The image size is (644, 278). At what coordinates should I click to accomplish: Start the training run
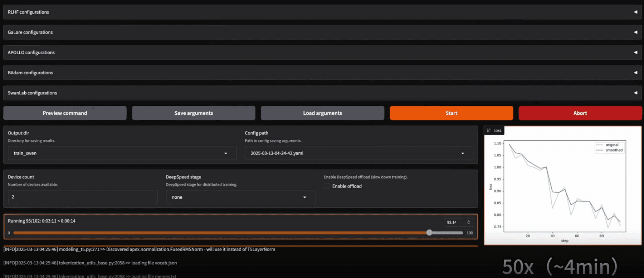[x=451, y=113]
